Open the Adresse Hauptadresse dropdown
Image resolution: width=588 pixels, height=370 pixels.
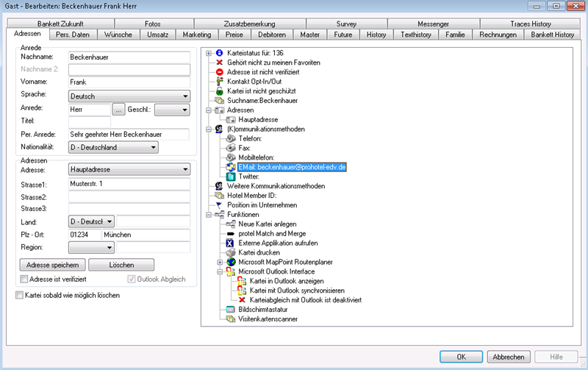click(129, 170)
